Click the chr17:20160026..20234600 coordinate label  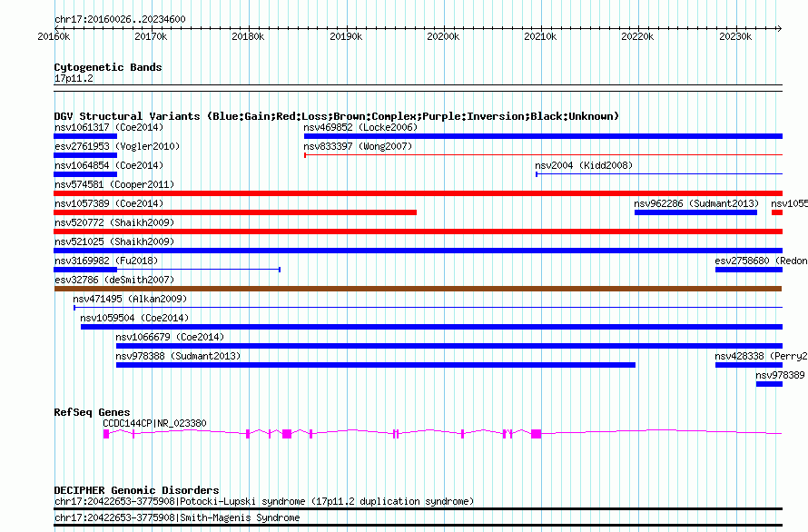click(x=120, y=19)
